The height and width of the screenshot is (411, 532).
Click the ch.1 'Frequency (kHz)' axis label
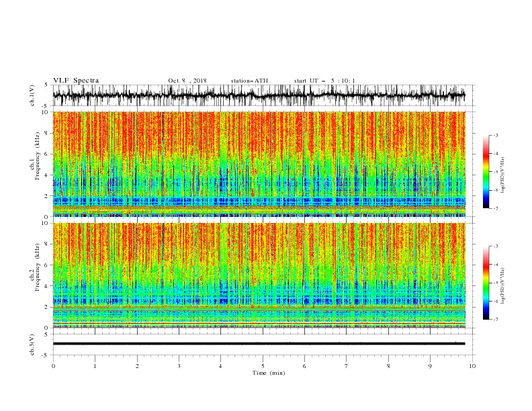pyautogui.click(x=38, y=156)
